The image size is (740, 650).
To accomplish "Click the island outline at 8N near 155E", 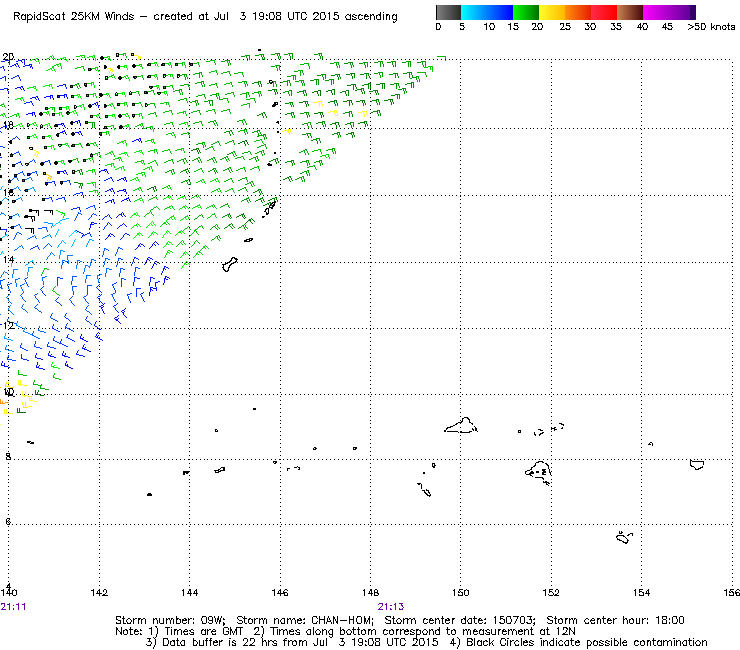I will pyautogui.click(x=697, y=464).
